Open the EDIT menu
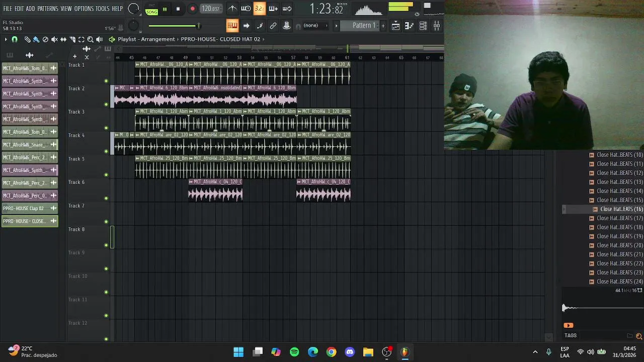 click(19, 9)
